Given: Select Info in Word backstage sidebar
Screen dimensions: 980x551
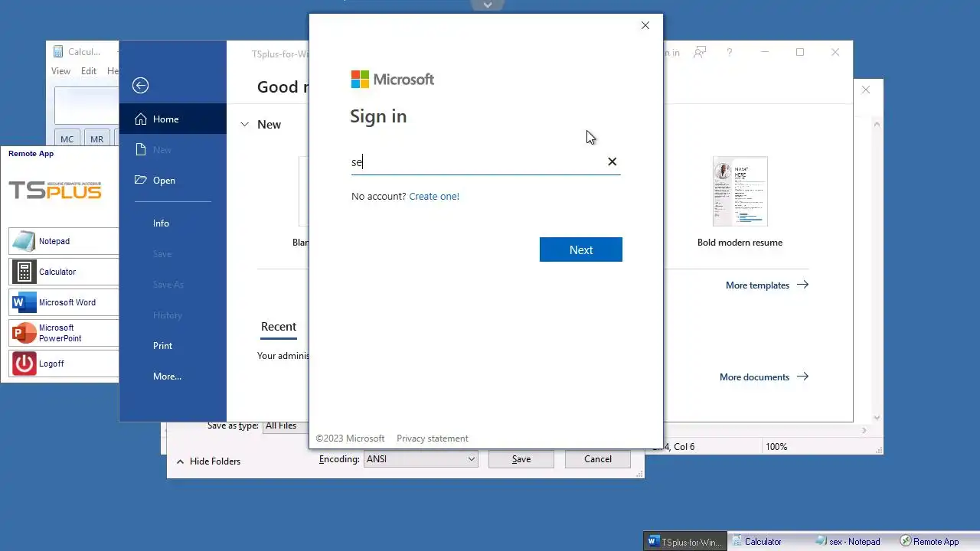Looking at the screenshot, I should 173,223.
